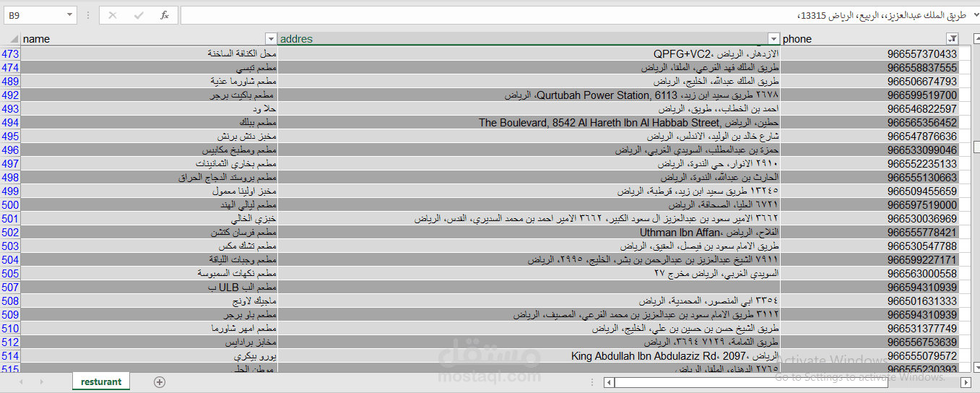
Task: Open the name column filter dropdown
Action: tap(271, 39)
